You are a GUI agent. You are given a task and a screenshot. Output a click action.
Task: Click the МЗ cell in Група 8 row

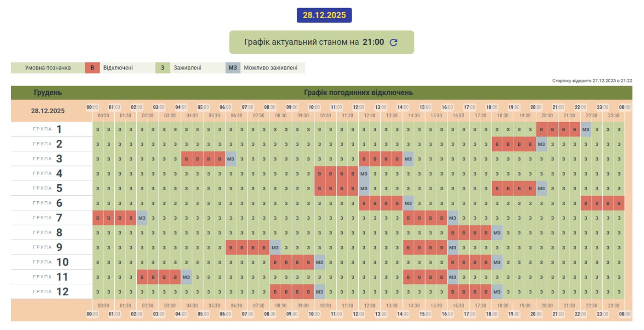coord(497,233)
